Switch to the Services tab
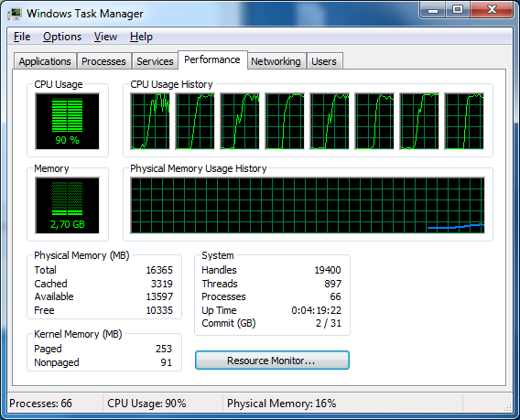Screen dimensions: 520x420 pos(155,61)
